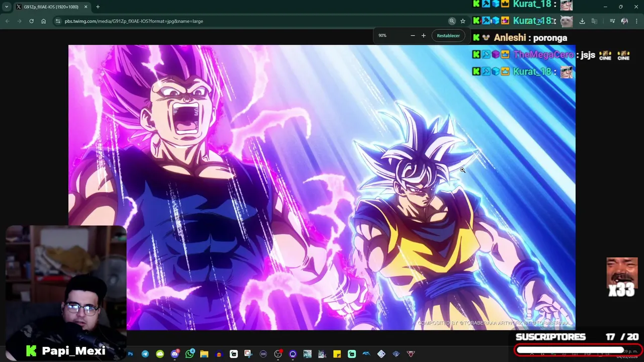Open the browser home page

click(x=43, y=21)
